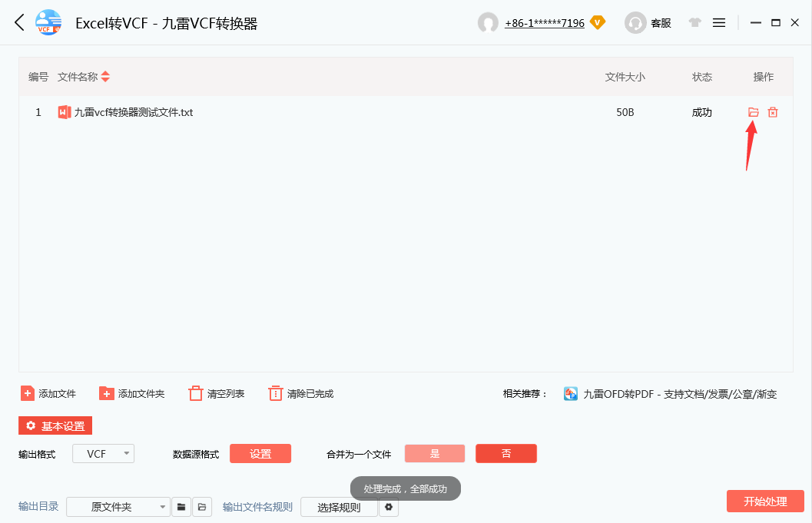
Task: Click the orange VIP badge
Action: 598,23
